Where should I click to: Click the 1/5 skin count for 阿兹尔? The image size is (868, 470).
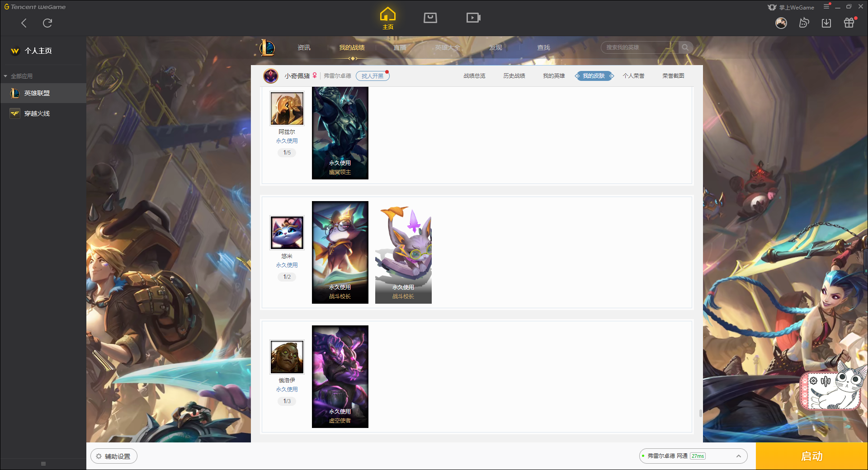pos(287,153)
